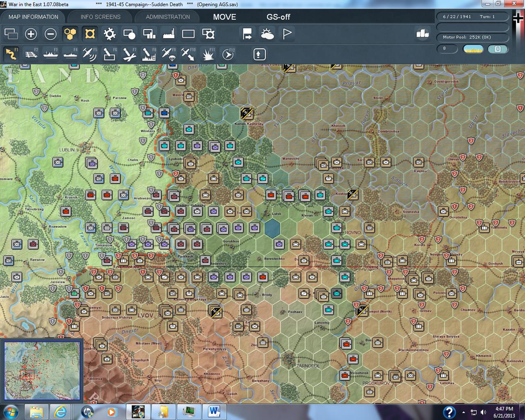
Task: Click the field showing 8
Action: (447, 49)
